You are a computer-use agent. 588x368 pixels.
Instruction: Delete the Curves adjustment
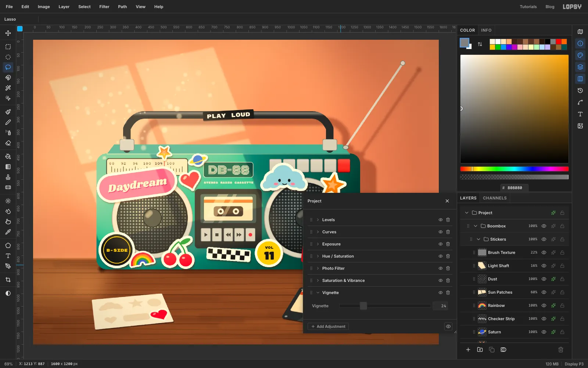(448, 232)
